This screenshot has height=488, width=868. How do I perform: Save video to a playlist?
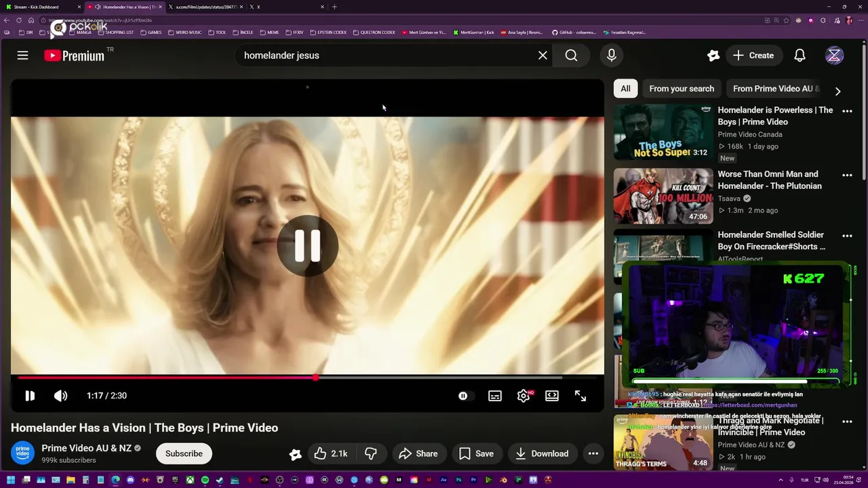[477, 453]
